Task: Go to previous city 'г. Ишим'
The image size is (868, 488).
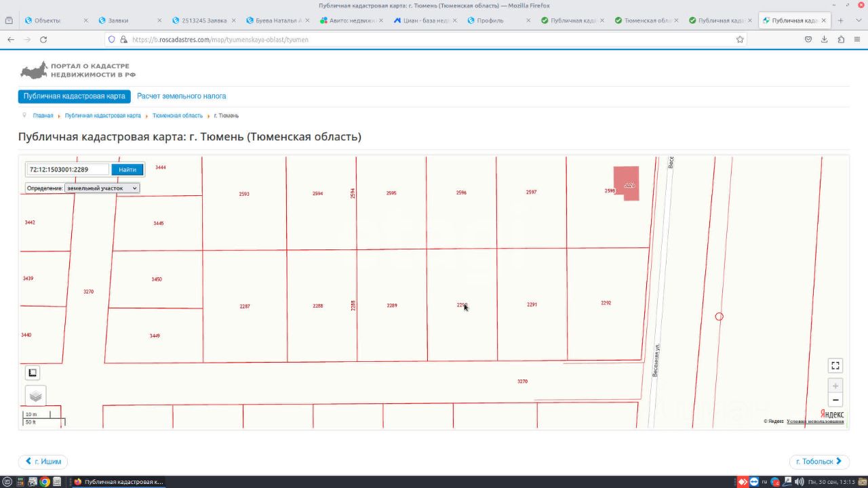Action: (x=43, y=462)
